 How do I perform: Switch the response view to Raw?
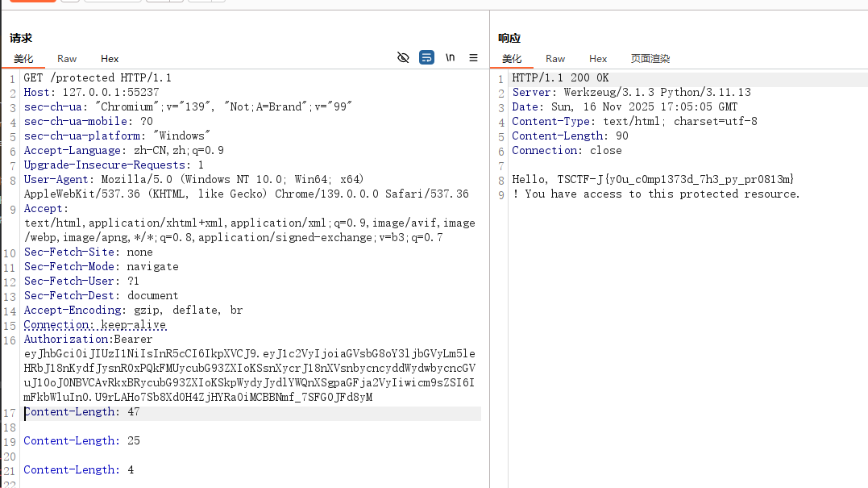[x=555, y=59]
